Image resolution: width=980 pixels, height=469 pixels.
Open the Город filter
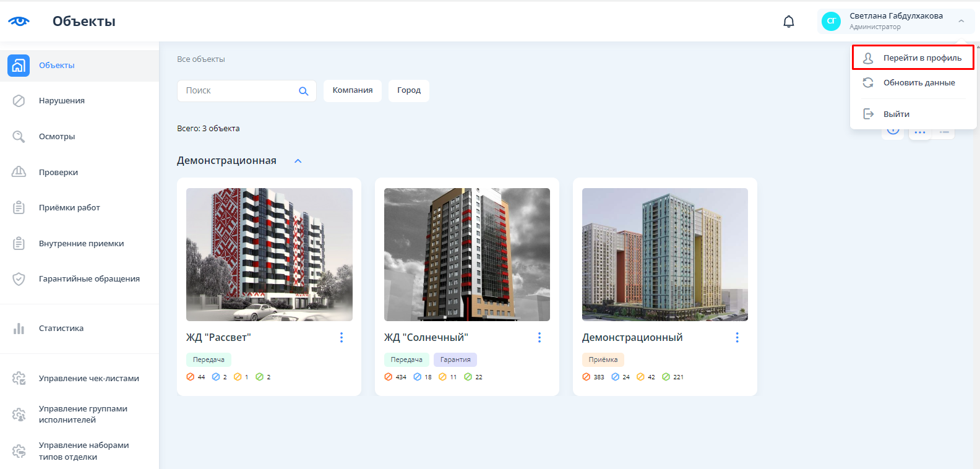[x=408, y=90]
